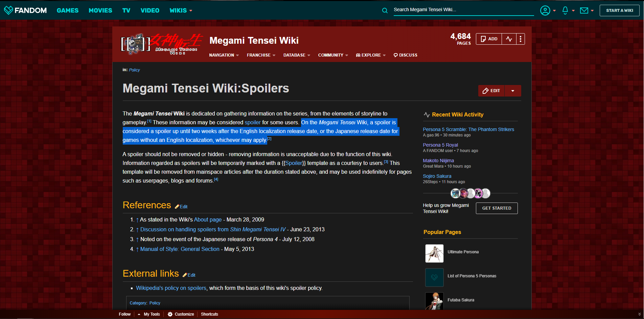644x319 pixels.
Task: Open the VIDEO section
Action: 150,10
